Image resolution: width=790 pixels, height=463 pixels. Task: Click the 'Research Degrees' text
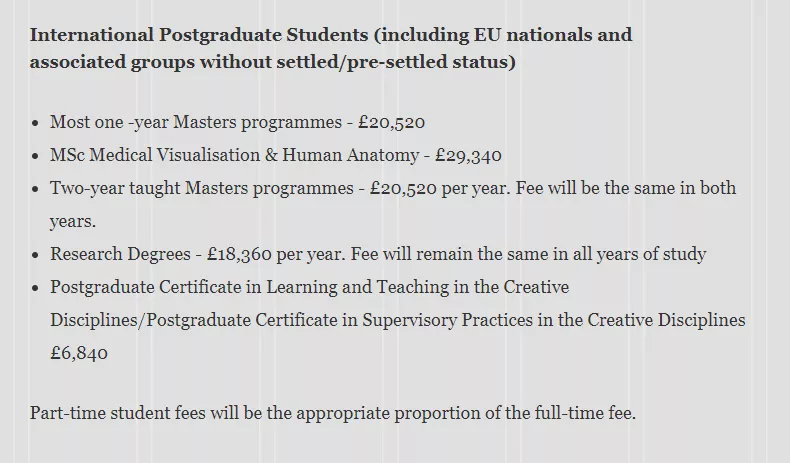(120, 254)
